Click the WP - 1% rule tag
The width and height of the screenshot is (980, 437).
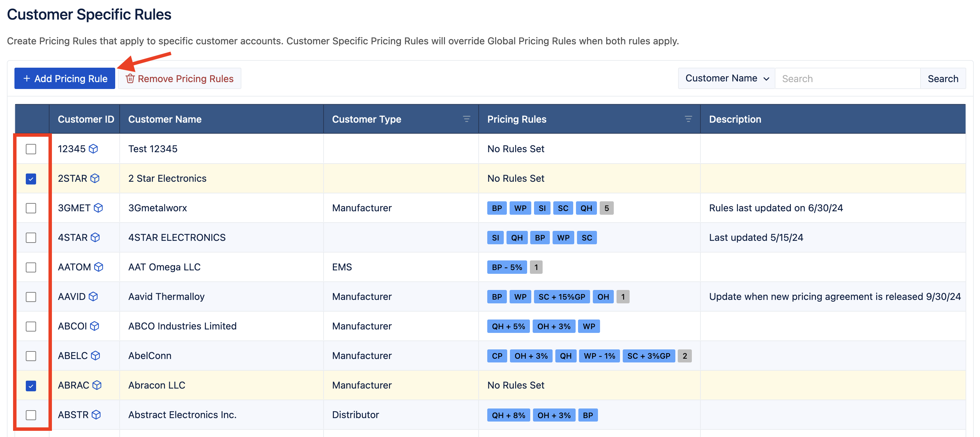point(600,356)
